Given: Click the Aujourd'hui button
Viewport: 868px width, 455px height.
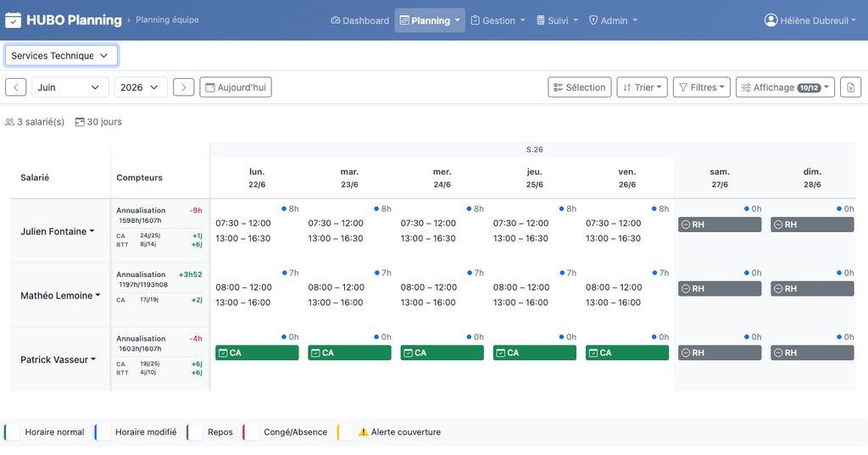Looking at the screenshot, I should [x=236, y=87].
